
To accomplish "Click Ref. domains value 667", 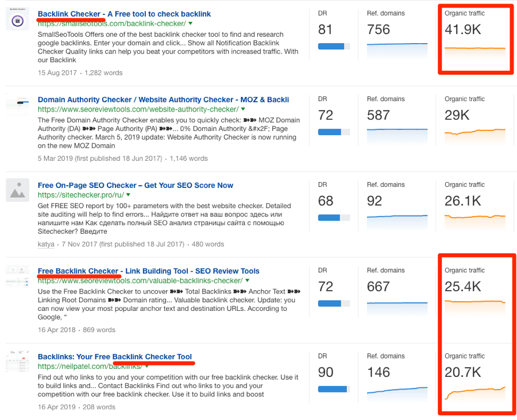I will tap(379, 287).
